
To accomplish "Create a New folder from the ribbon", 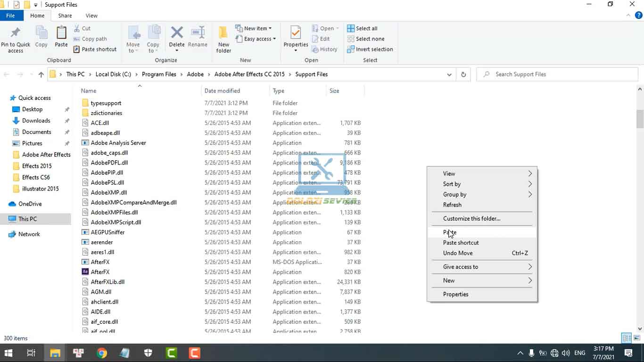I will (223, 39).
